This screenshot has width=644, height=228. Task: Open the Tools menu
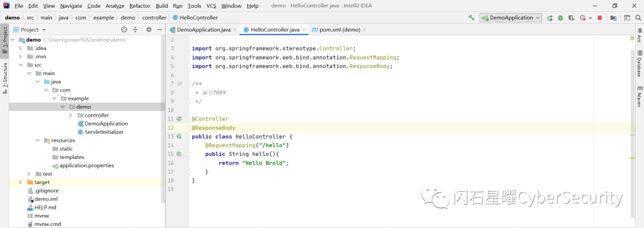pyautogui.click(x=194, y=6)
